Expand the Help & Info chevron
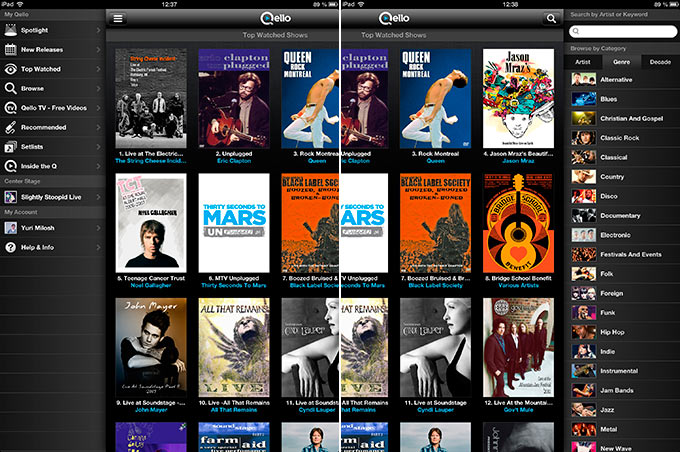The height and width of the screenshot is (452, 680). (98, 247)
